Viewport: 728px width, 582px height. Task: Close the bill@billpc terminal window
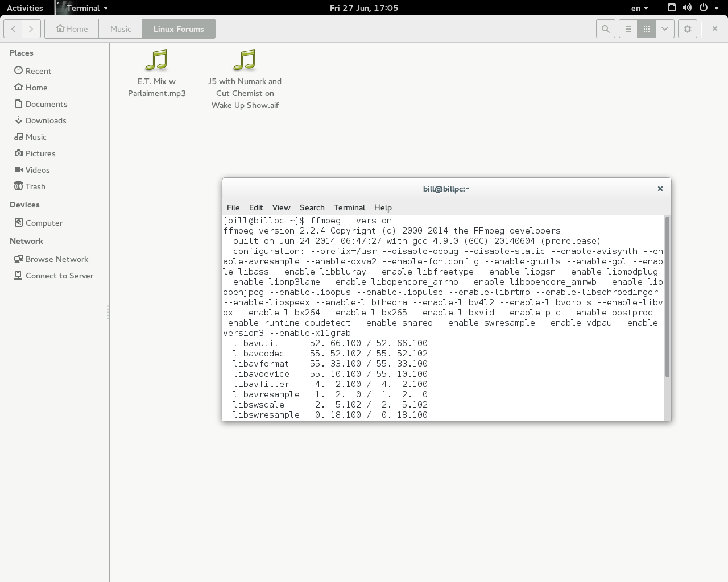660,189
